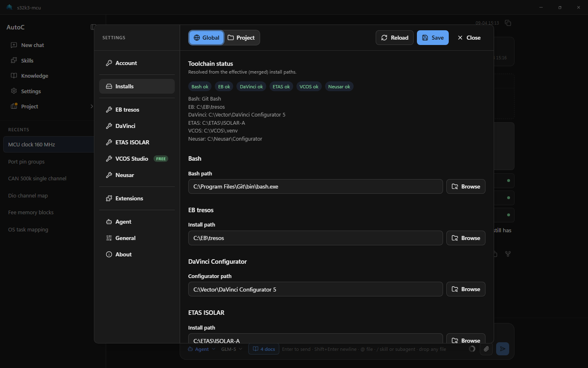The height and width of the screenshot is (368, 588).
Task: Browse for the DaVinci Configurator path
Action: coord(466,289)
